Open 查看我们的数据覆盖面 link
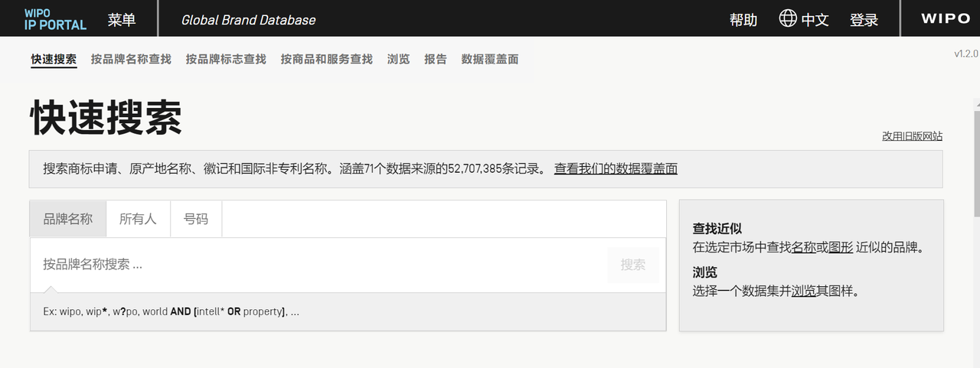The width and height of the screenshot is (980, 368). coord(616,168)
